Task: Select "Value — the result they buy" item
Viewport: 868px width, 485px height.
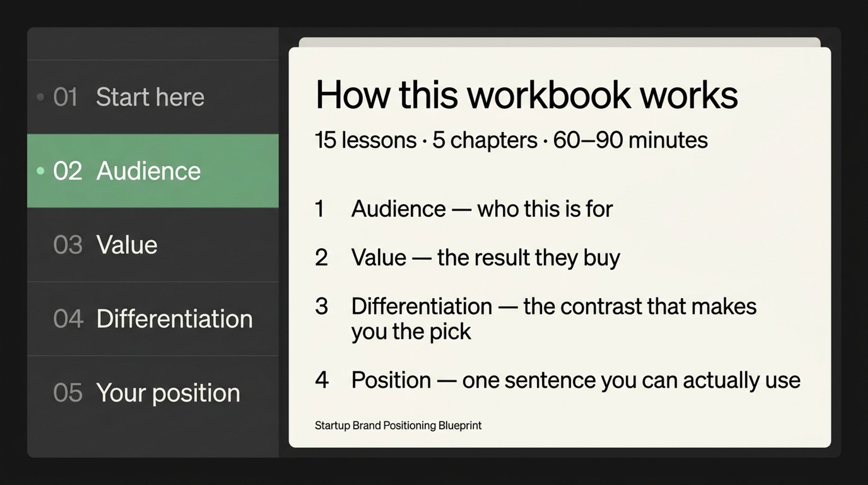Action: pos(486,258)
